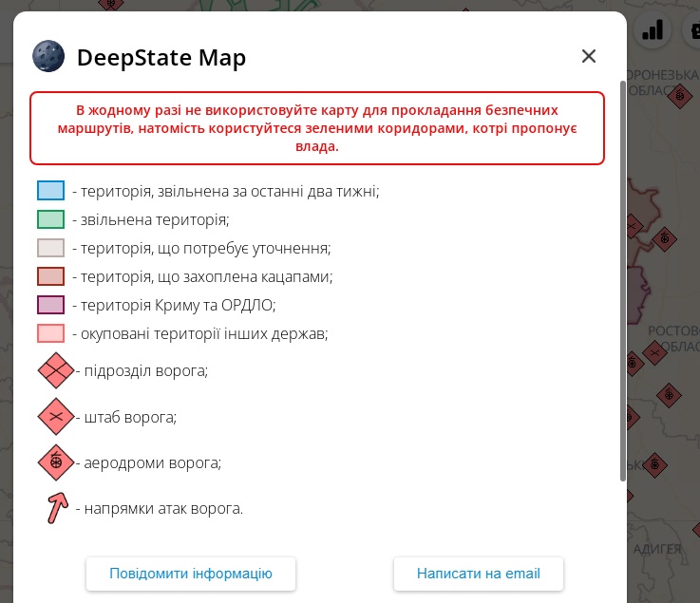Click the enemy unit diamond legend icon
The image size is (700, 603).
(56, 370)
